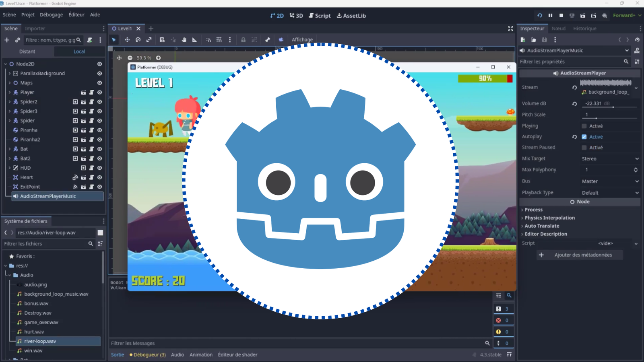Instantiate a child scene via link icon
This screenshot has height=362, width=644.
[17, 40]
